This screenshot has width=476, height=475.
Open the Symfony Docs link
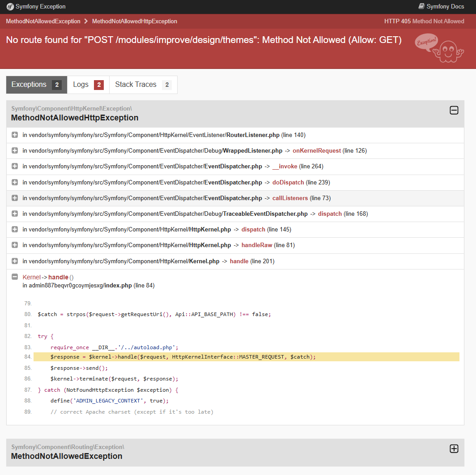[x=441, y=6]
